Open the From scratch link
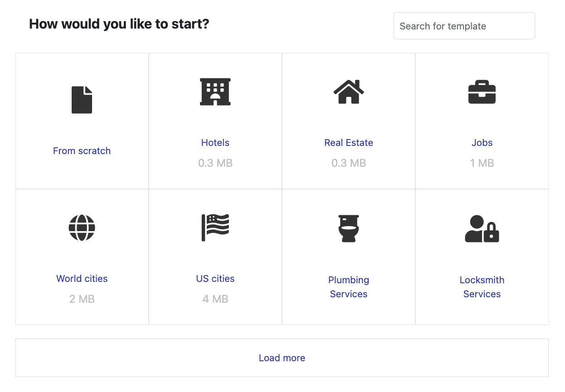 (82, 151)
